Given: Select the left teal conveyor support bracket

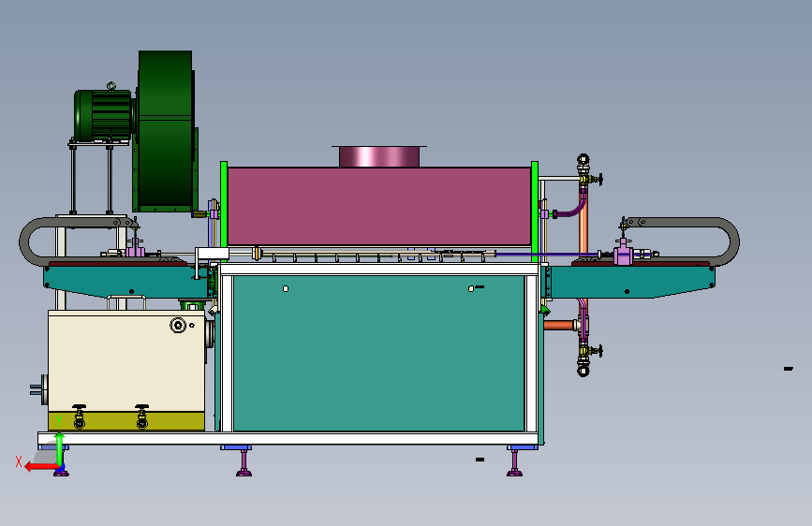Looking at the screenshot, I should 126,282.
